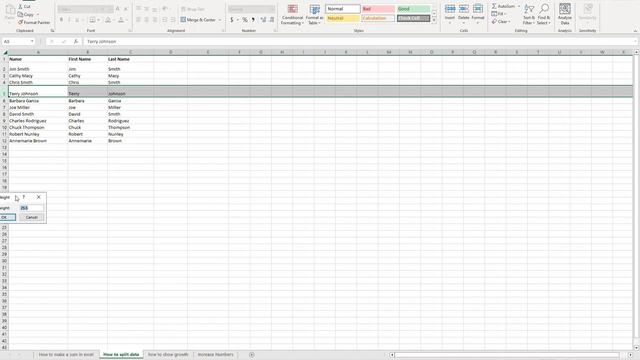Click the formula bar showing Terry Johnson
Viewport: 640px width, 360px height.
(x=359, y=42)
